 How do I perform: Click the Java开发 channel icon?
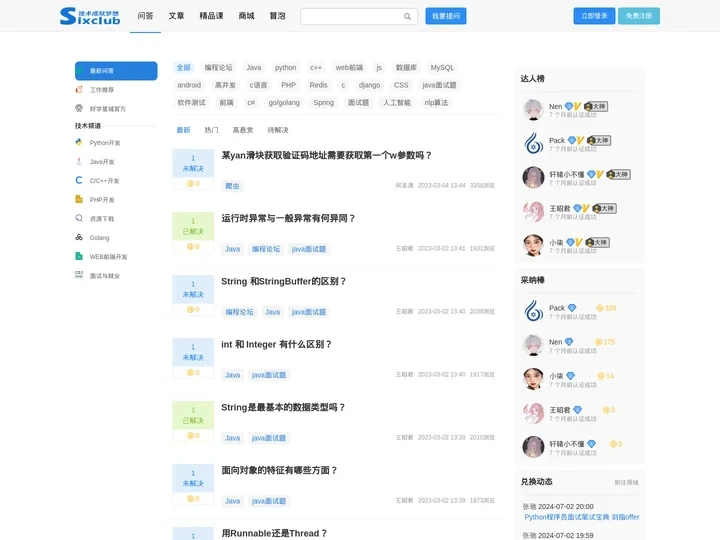(x=79, y=161)
